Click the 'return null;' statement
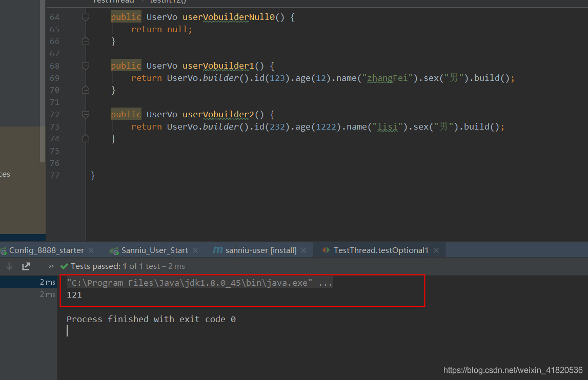 [x=161, y=29]
